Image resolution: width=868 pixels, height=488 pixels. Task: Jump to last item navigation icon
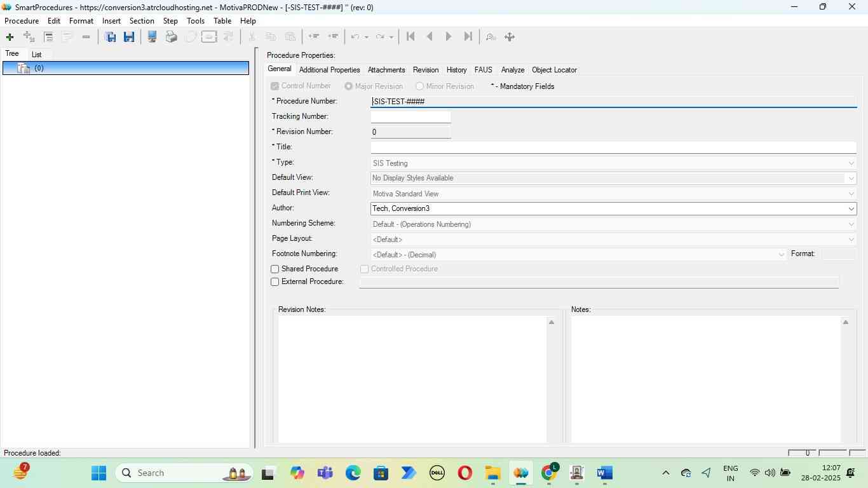[468, 37]
